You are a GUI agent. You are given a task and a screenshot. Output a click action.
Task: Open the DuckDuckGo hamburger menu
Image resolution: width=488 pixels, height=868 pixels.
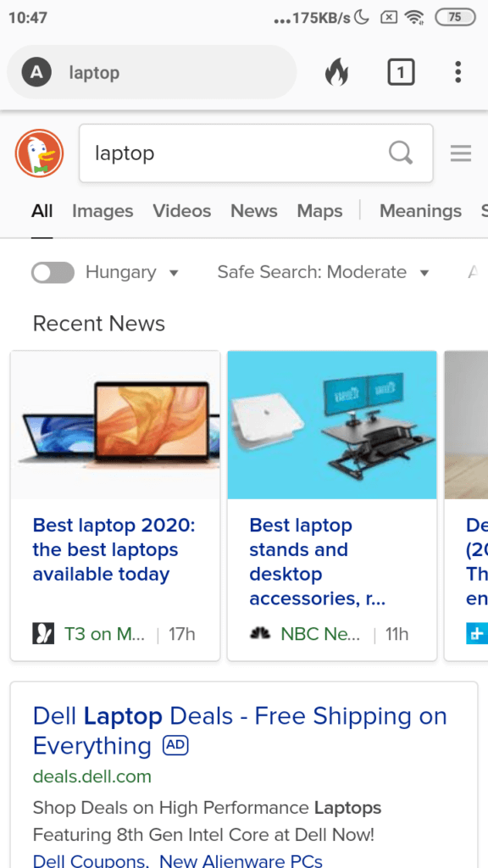[461, 153]
